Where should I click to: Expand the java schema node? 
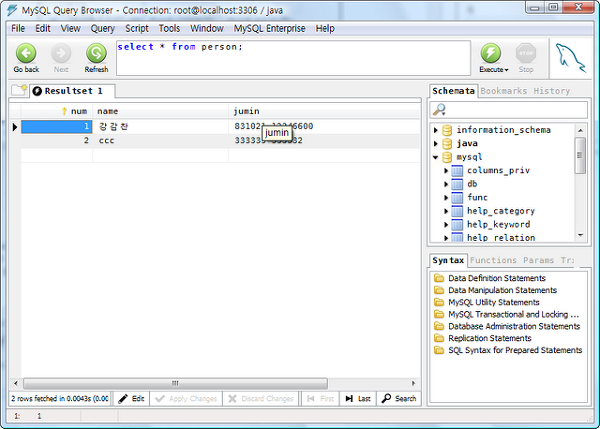coord(435,144)
